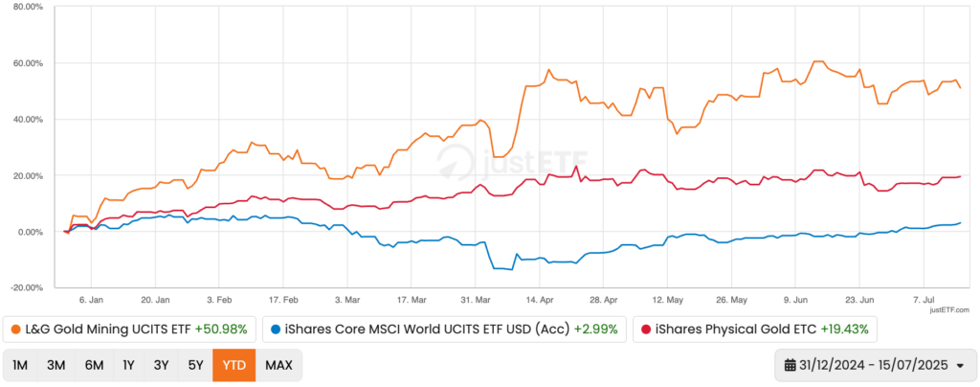This screenshot has height=387, width=980.
Task: Click the calendar icon in date range
Action: click(x=790, y=365)
